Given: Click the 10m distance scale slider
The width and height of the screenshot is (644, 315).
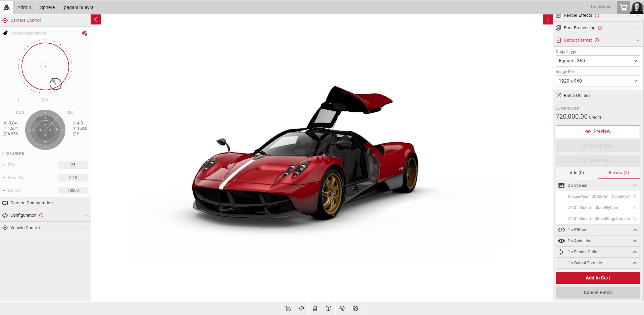Looking at the screenshot, I should [45, 100].
